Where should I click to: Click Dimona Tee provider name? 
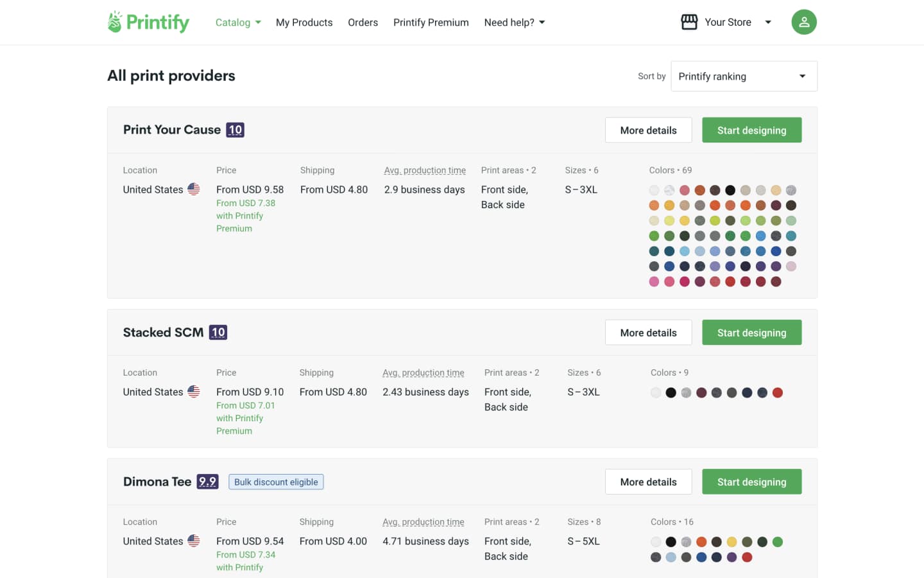point(157,482)
